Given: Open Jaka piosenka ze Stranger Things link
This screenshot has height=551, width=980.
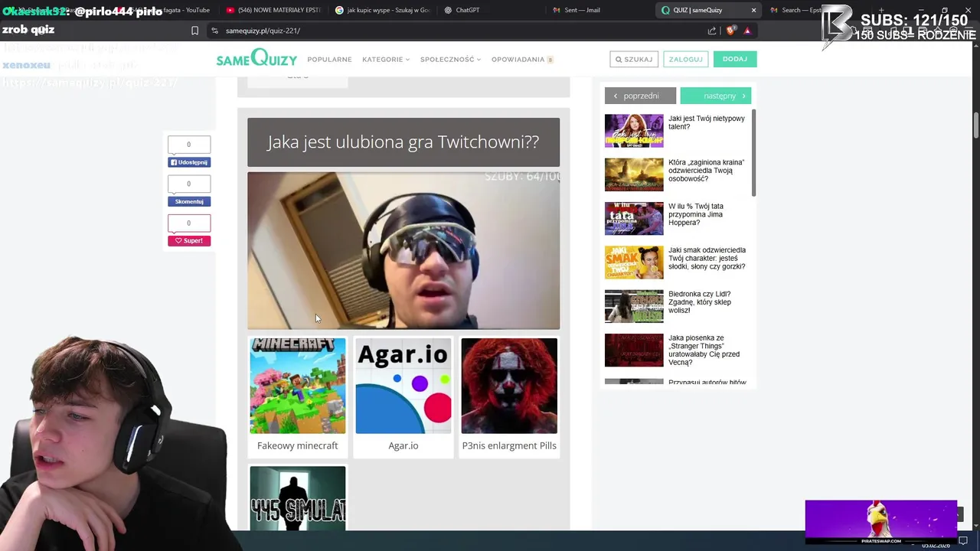Looking at the screenshot, I should (x=704, y=350).
